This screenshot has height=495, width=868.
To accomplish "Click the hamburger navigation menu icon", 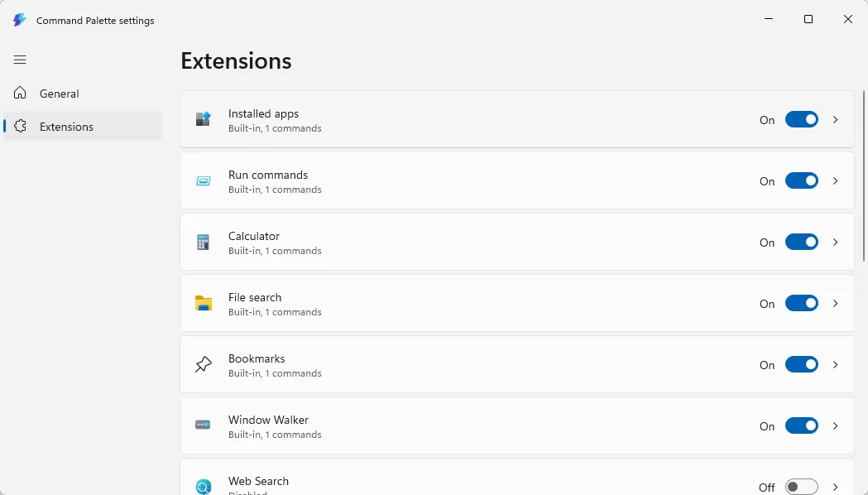I will click(x=20, y=60).
